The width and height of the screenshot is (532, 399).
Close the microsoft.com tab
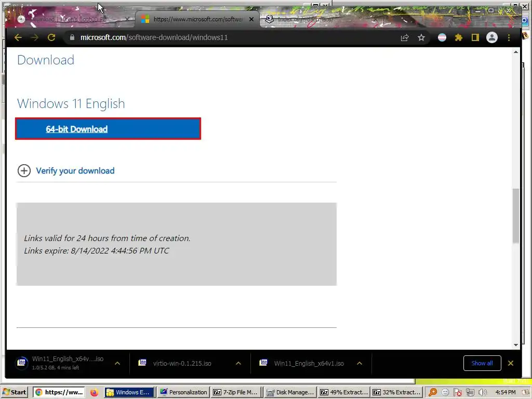point(251,19)
